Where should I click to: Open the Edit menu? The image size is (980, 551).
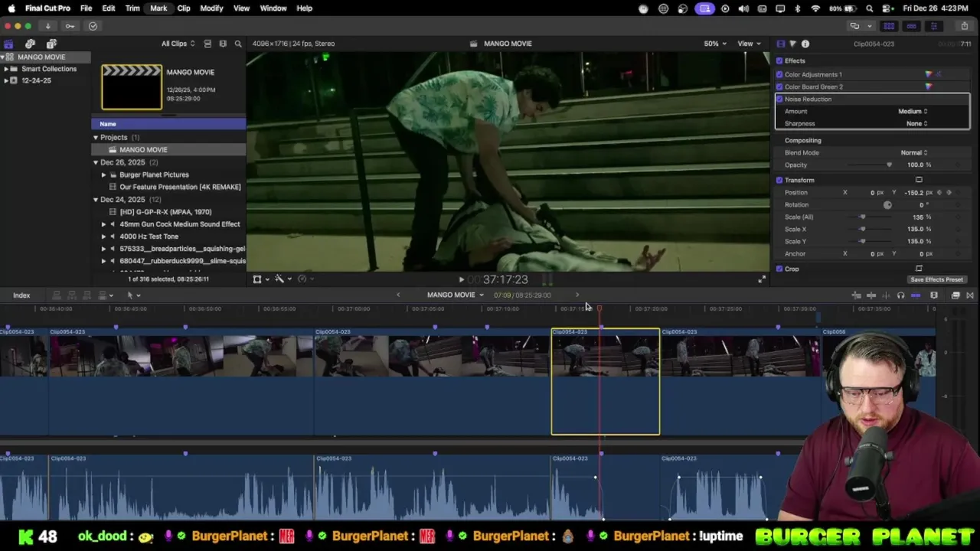pos(109,8)
